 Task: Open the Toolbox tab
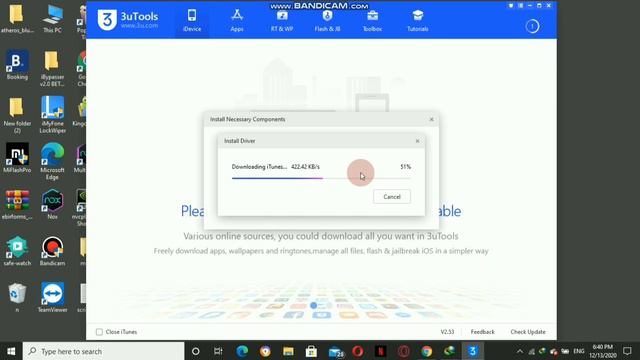click(x=372, y=20)
